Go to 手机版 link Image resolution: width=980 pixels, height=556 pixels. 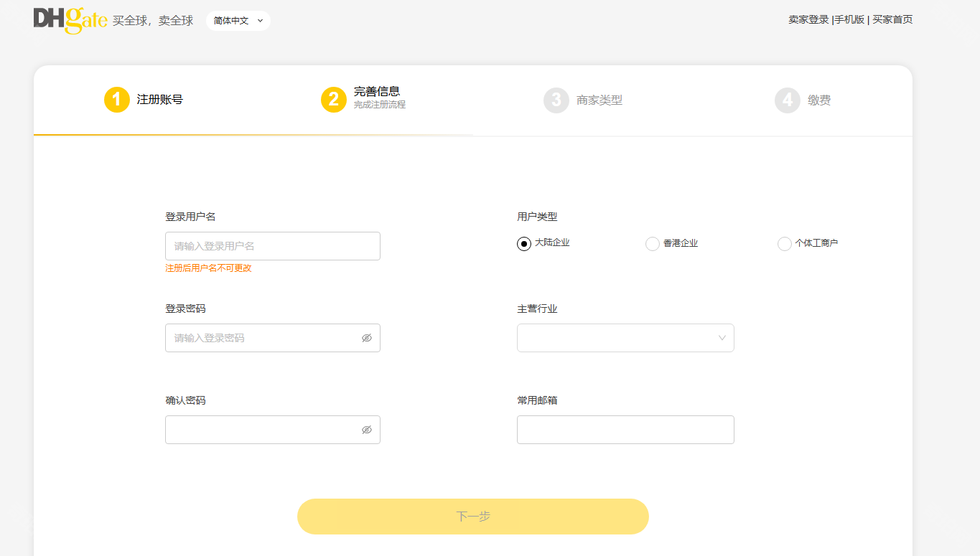tap(849, 20)
